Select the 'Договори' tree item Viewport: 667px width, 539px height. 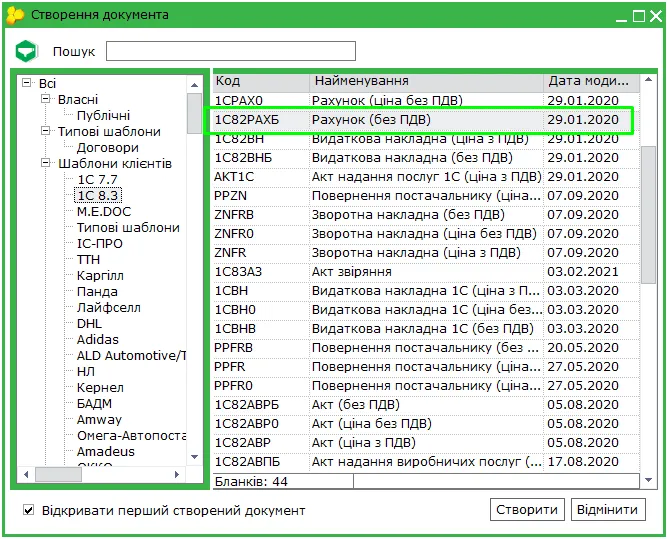tap(108, 148)
